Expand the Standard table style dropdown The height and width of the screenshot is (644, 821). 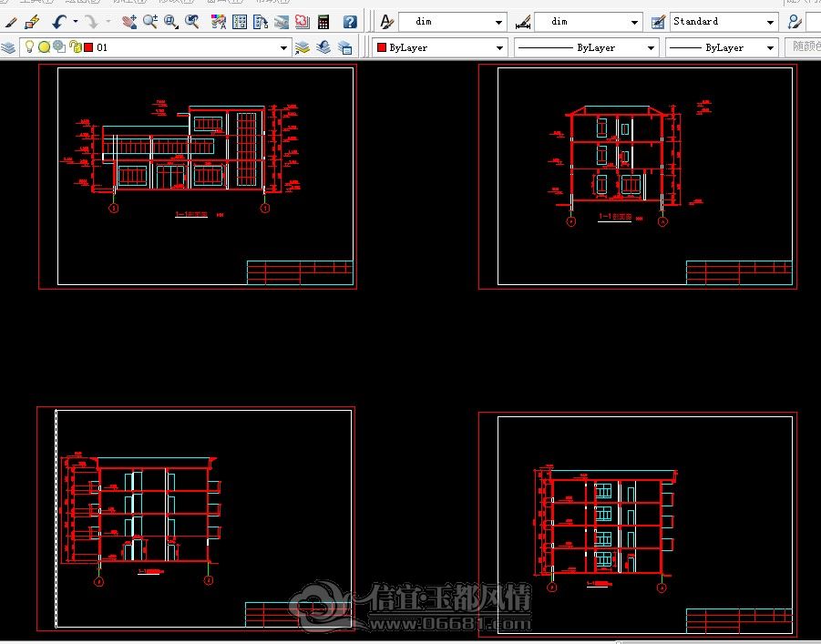(770, 22)
